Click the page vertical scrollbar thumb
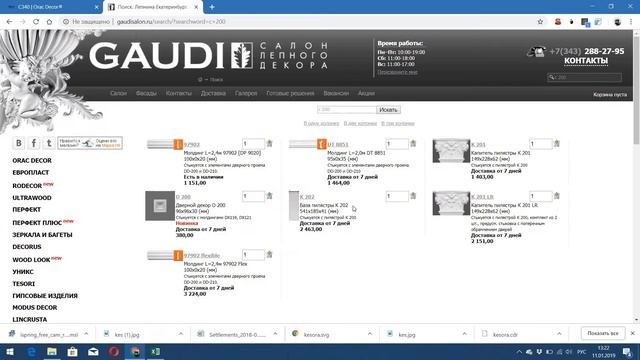The image size is (640, 360). pyautogui.click(x=636, y=90)
